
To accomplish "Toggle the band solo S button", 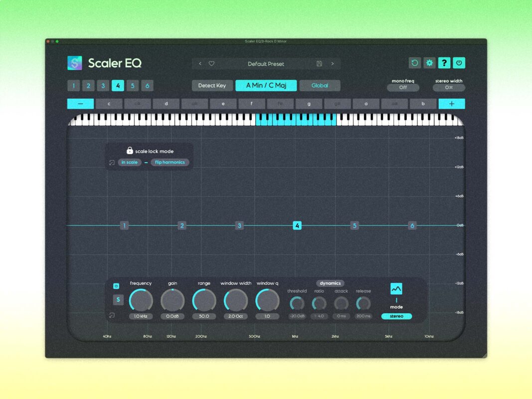I will 118,300.
